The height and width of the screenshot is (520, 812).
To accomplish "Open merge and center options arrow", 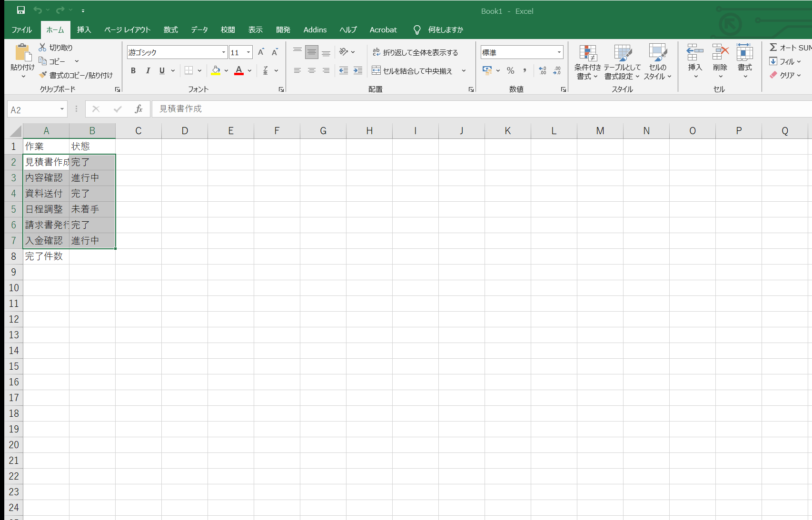I will (x=464, y=71).
